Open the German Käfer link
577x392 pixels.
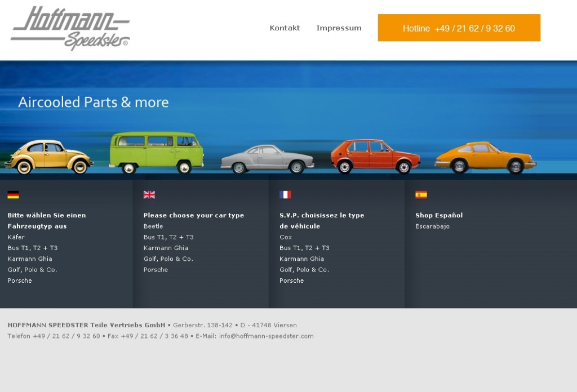click(x=16, y=237)
